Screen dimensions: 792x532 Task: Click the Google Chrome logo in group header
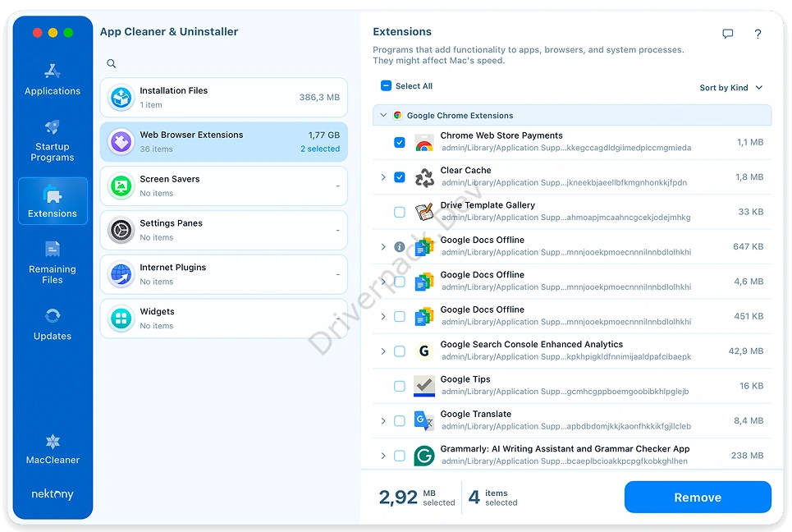398,115
